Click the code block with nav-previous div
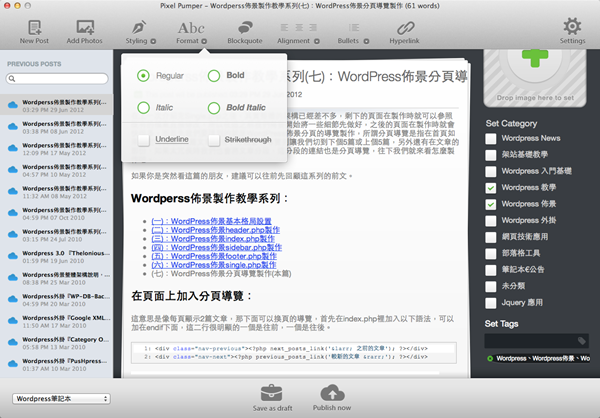 coord(293,353)
